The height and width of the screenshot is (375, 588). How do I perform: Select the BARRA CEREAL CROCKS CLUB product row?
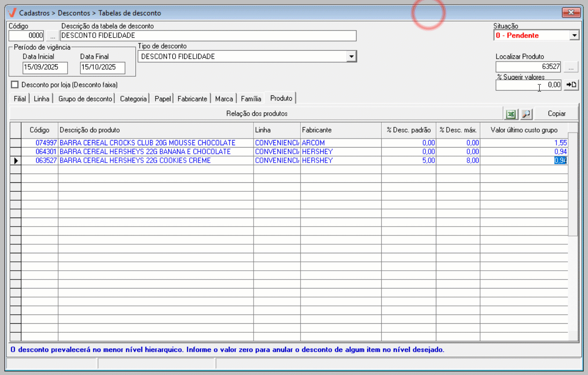tap(147, 143)
